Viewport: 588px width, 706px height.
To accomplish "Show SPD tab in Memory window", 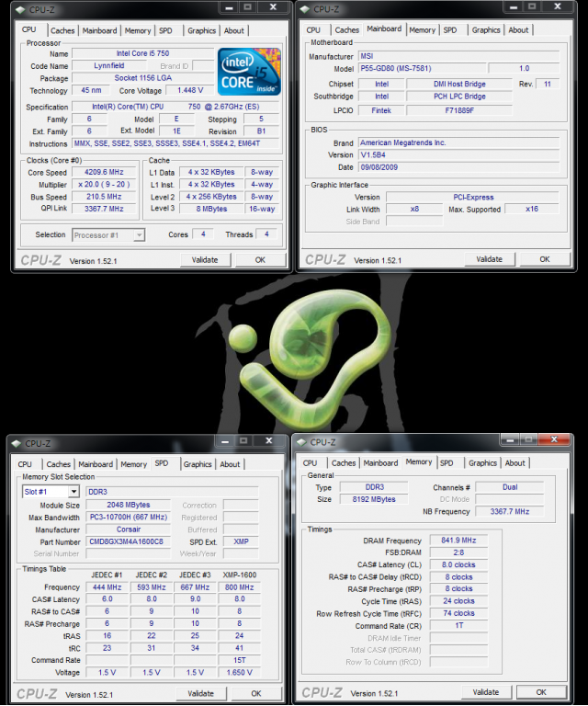I will click(447, 463).
